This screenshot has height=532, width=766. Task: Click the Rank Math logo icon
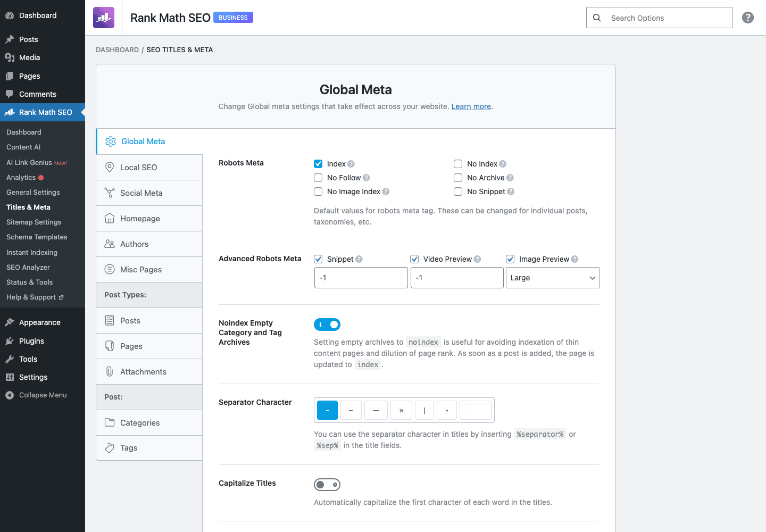[x=104, y=18]
